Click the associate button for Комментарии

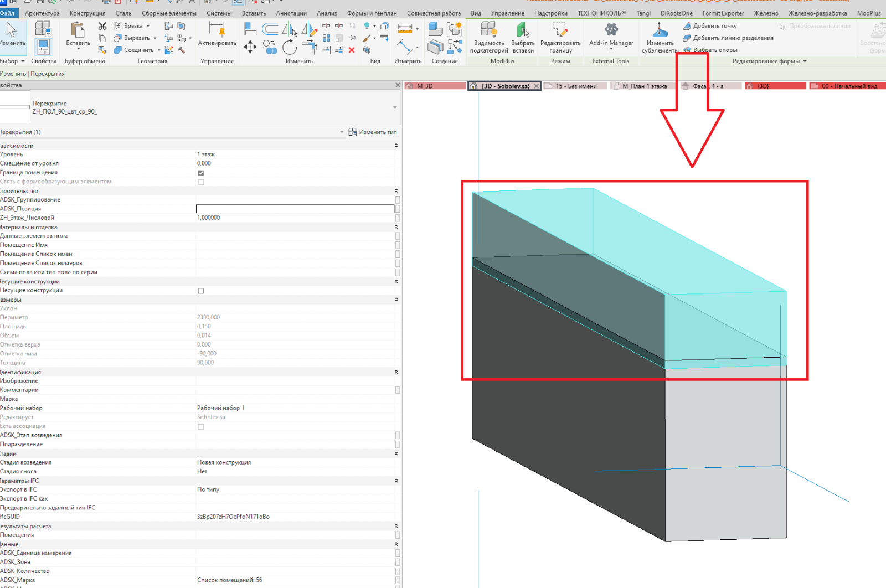(x=398, y=390)
